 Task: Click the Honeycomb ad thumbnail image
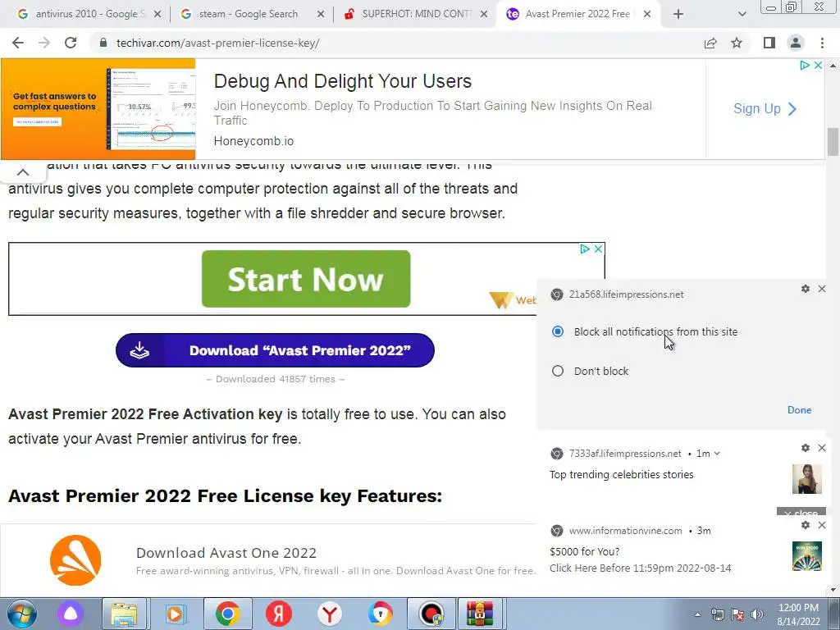pyautogui.click(x=98, y=109)
